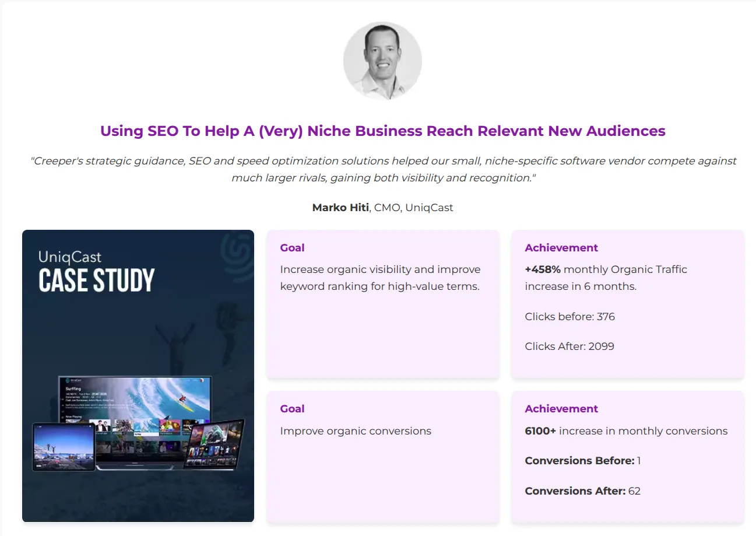Click the Conversions Before label
This screenshot has width=756, height=536.
tap(579, 461)
